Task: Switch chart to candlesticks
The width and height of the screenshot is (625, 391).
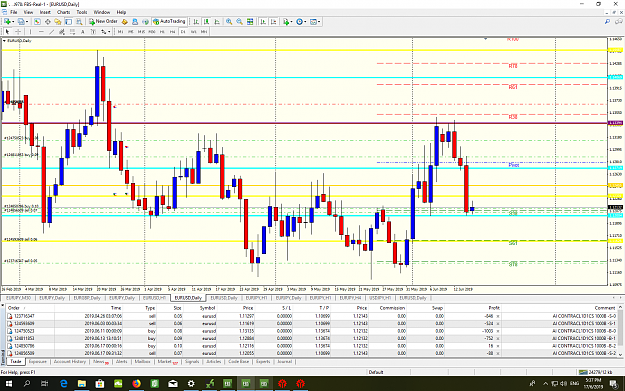Action: 206,22
